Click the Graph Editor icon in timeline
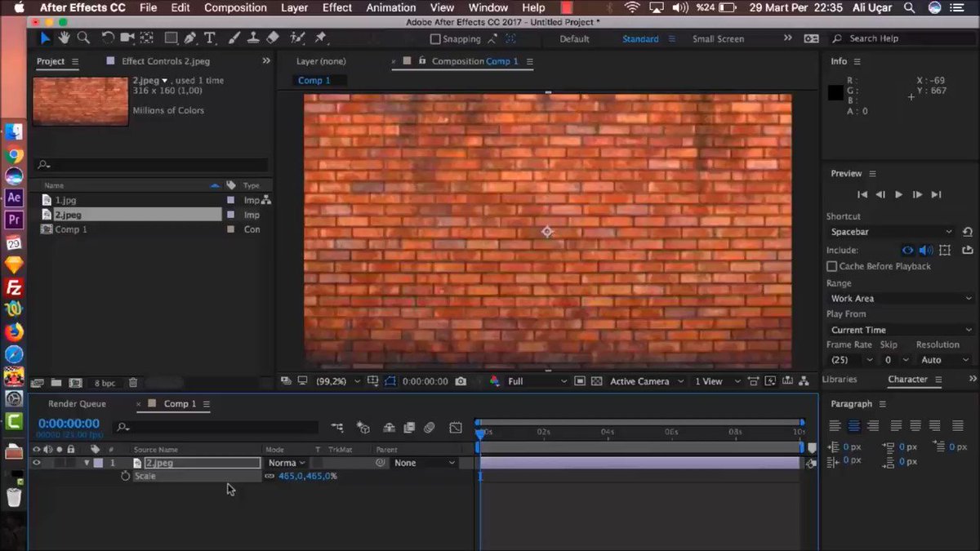This screenshot has width=980, height=551. (x=455, y=427)
